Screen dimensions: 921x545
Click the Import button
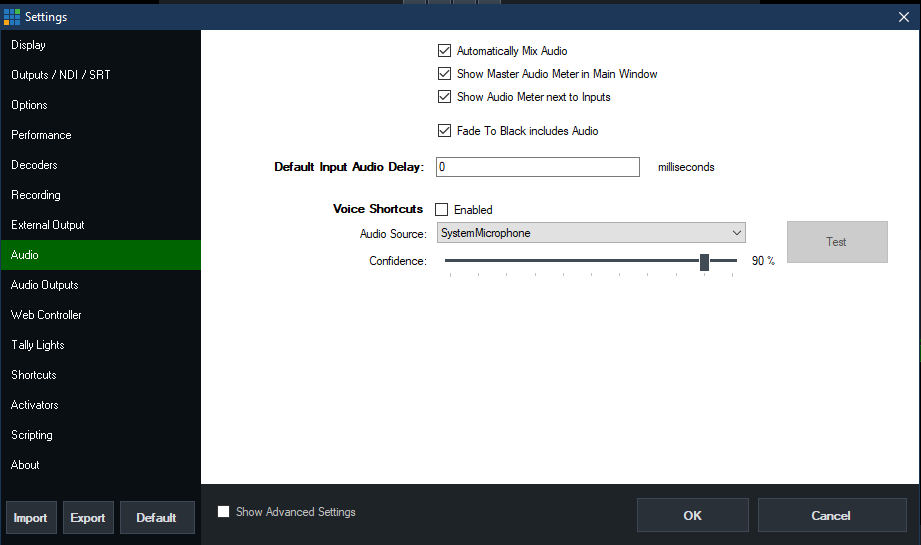coord(30,518)
